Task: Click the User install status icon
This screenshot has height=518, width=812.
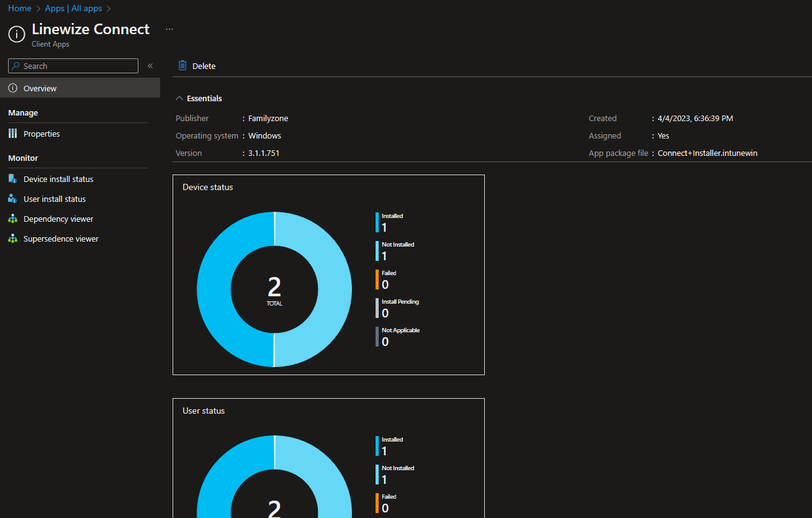Action: [x=12, y=199]
